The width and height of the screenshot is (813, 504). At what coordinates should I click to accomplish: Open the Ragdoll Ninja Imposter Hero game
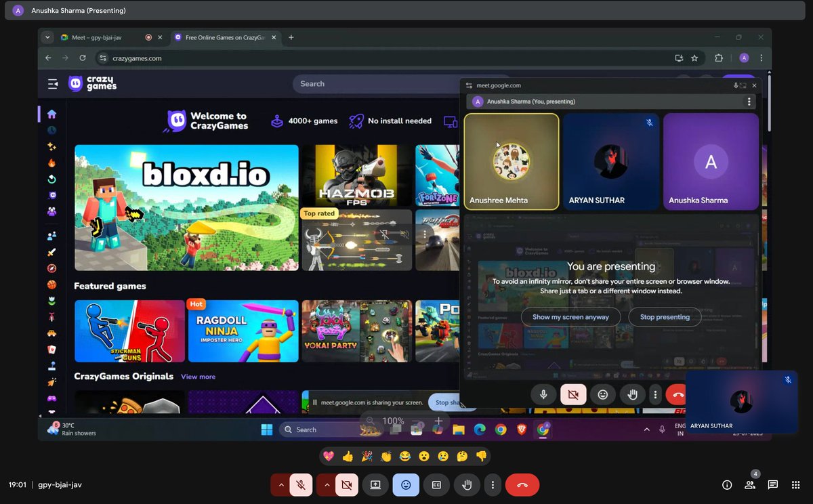(x=243, y=331)
